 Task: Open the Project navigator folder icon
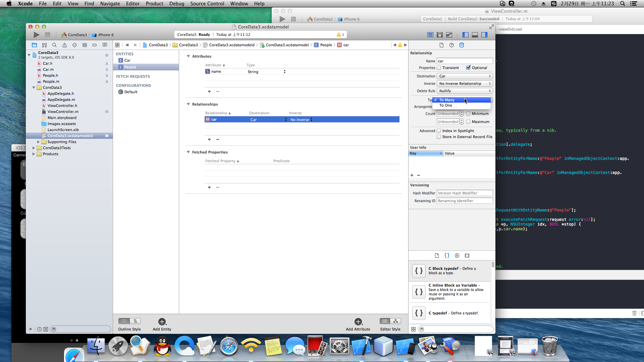click(x=34, y=45)
